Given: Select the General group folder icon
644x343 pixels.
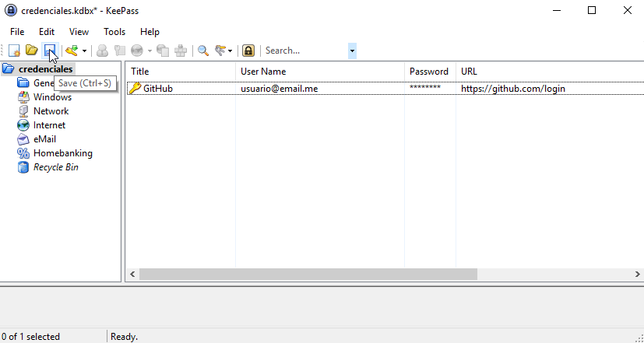Looking at the screenshot, I should click(x=23, y=83).
